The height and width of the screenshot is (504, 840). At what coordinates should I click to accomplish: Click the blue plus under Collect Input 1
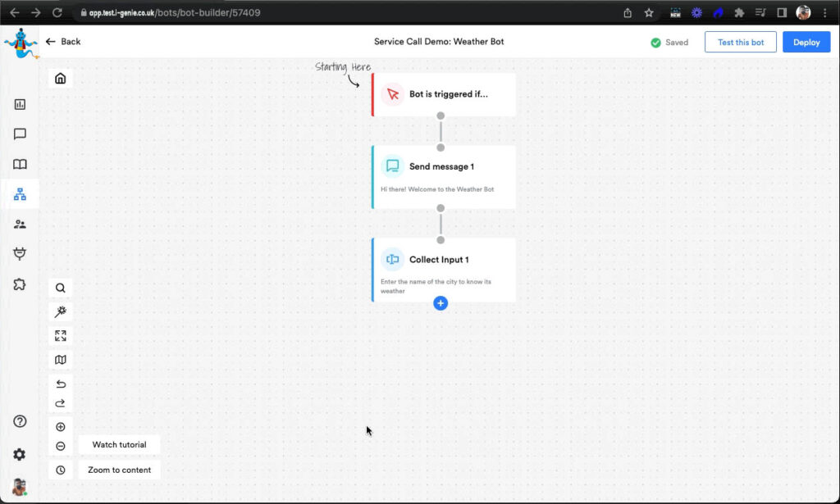coord(441,303)
